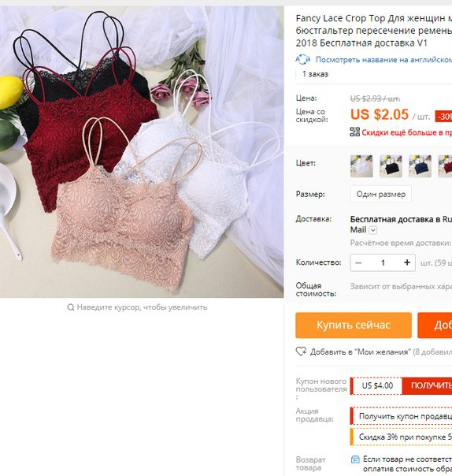
Task: Click the magnifier icon under product photo
Action: (70, 307)
